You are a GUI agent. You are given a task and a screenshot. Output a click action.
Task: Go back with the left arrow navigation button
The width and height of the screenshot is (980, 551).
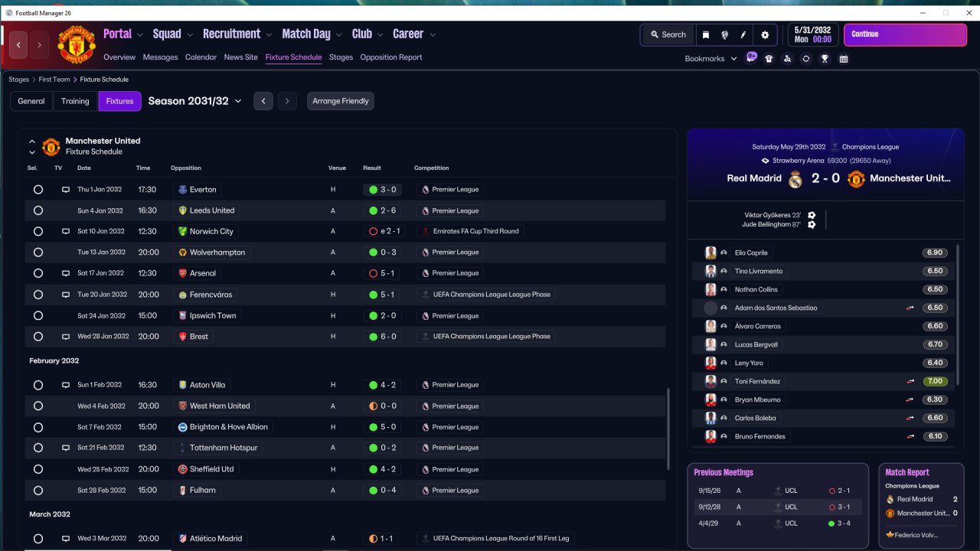coord(19,45)
